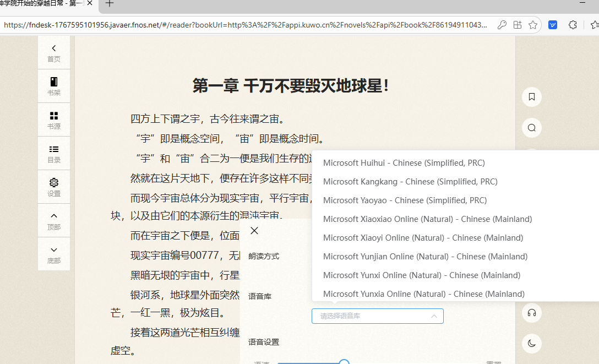Close the current browser tab

(x=90, y=3)
